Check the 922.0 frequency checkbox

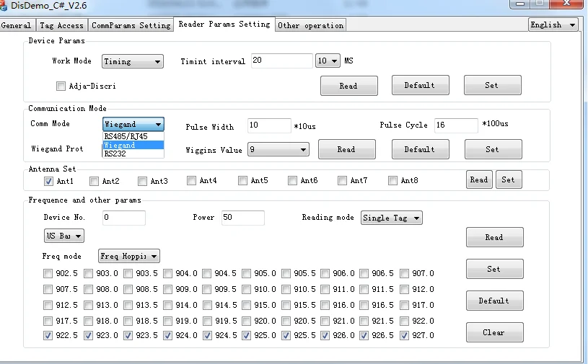(404, 321)
